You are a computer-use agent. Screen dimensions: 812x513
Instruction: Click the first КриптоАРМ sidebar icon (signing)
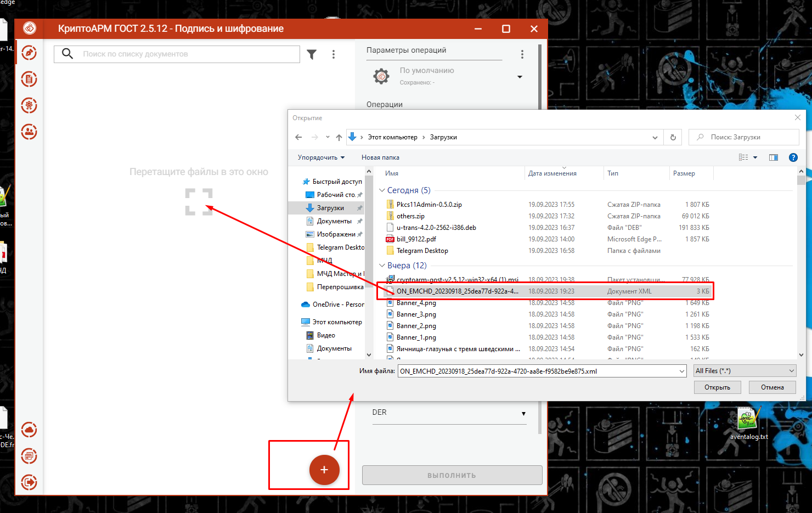pos(29,53)
